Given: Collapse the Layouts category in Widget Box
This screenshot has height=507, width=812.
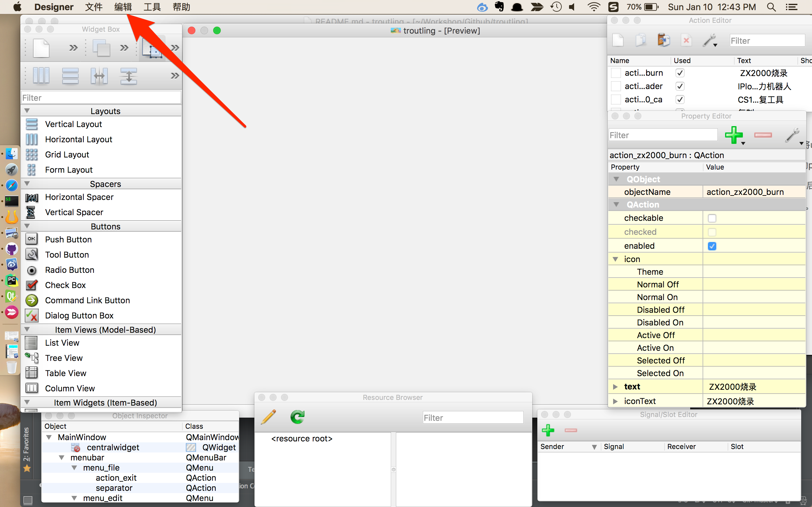Looking at the screenshot, I should click(x=27, y=111).
